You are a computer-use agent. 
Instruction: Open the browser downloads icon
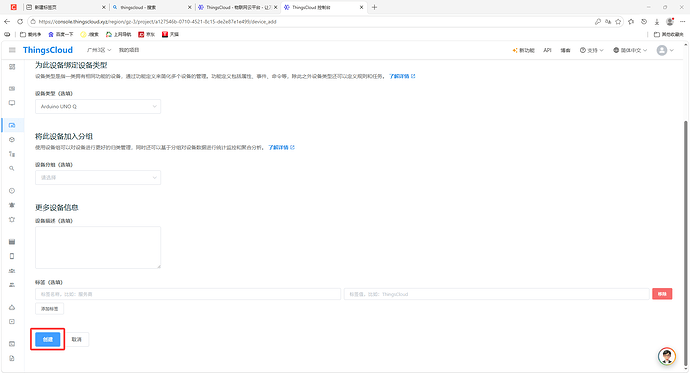(657, 22)
